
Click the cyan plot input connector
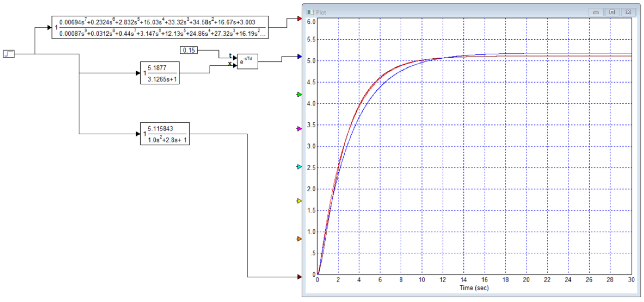pos(299,166)
